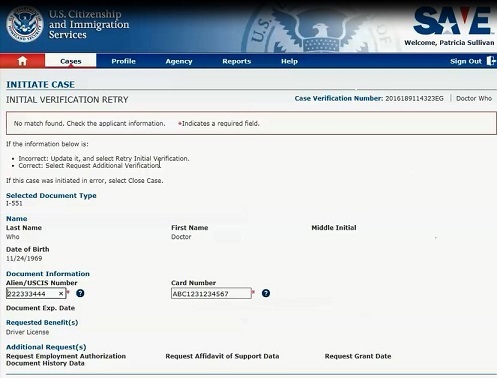Click 'Correct: Select Request Additional Verification' line
This screenshot has height=378, width=497.
(90, 166)
